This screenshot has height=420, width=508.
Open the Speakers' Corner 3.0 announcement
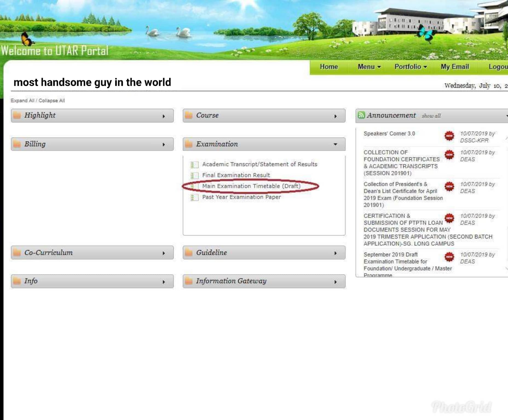click(x=389, y=133)
